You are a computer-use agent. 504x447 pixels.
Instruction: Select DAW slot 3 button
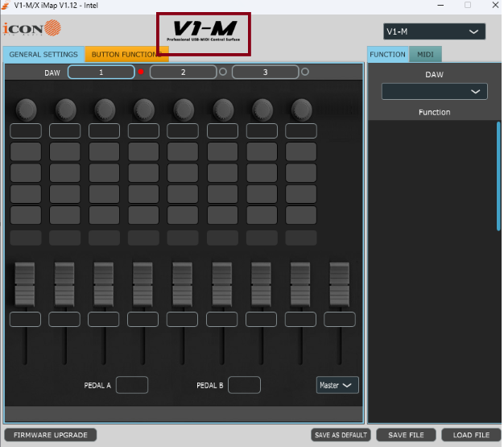coord(265,72)
